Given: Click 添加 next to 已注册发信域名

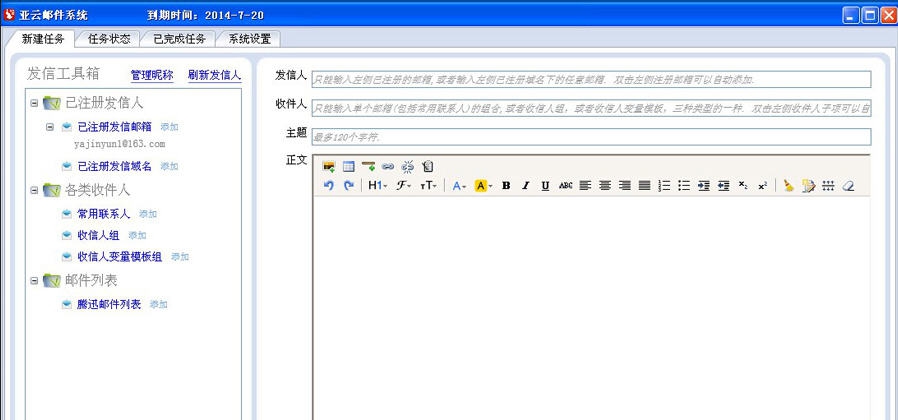Looking at the screenshot, I should tap(169, 166).
